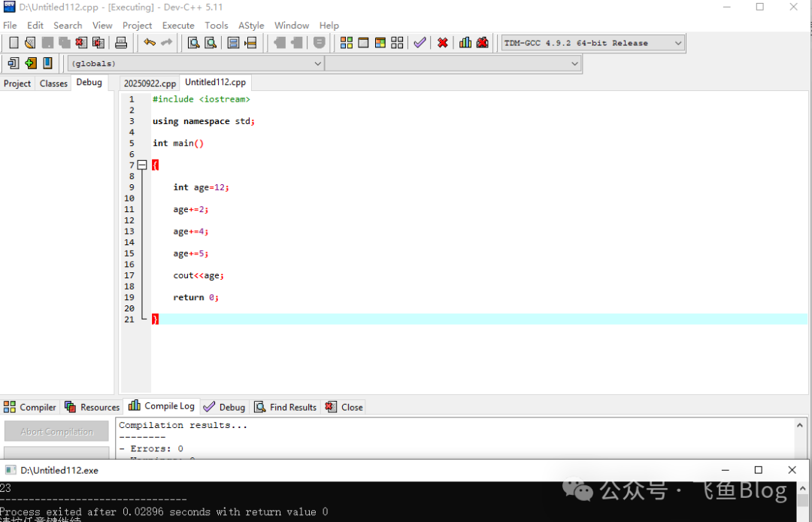The height and width of the screenshot is (522, 812).
Task: Click the Delete Profiling Information icon
Action: point(482,43)
